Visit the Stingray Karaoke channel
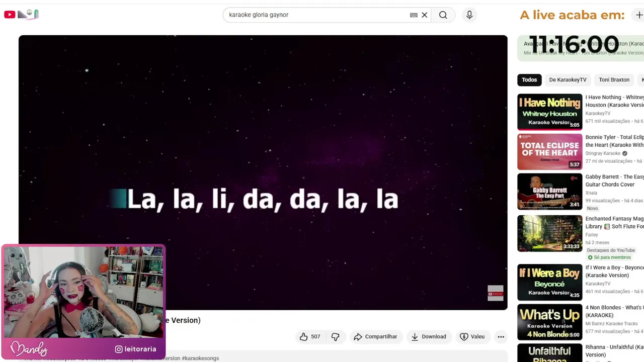Image resolution: width=644 pixels, height=362 pixels. (603, 153)
